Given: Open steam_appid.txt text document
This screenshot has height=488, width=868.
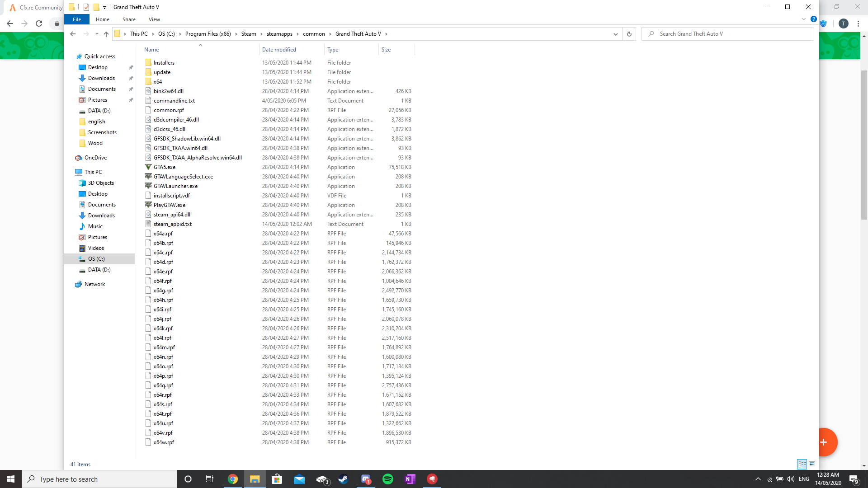Looking at the screenshot, I should coord(172,224).
